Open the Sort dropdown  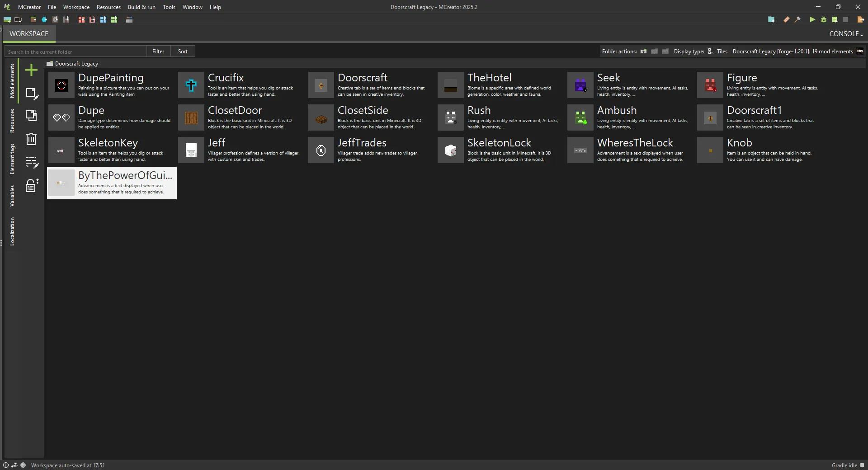click(183, 52)
